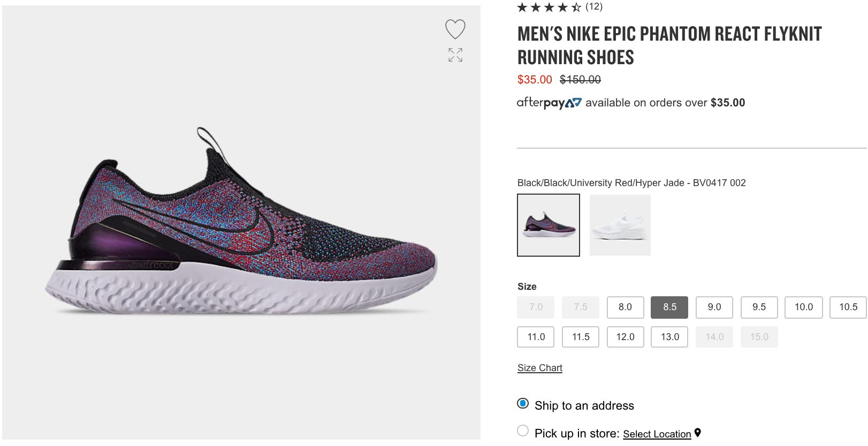Select size 9.0
The height and width of the screenshot is (446, 868).
tap(714, 307)
